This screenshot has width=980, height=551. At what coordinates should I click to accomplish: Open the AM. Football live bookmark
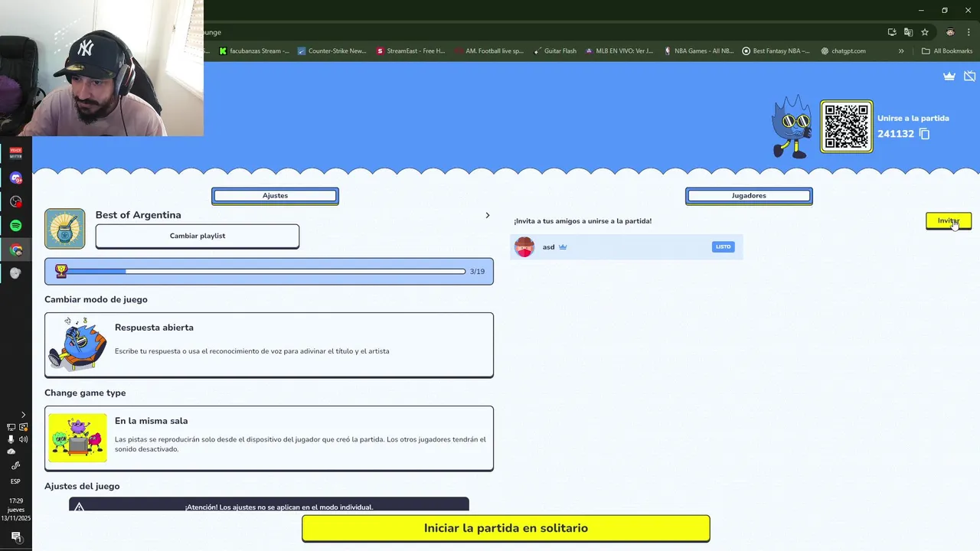[x=488, y=51]
